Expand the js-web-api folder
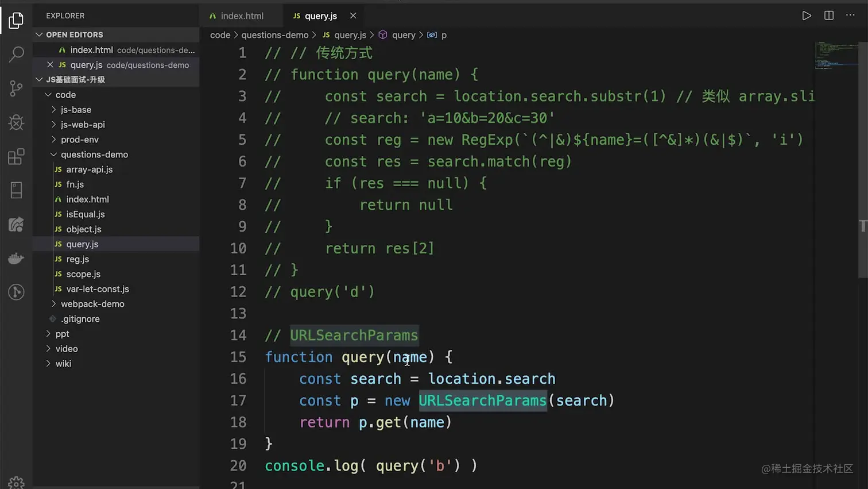 [x=116, y=125]
